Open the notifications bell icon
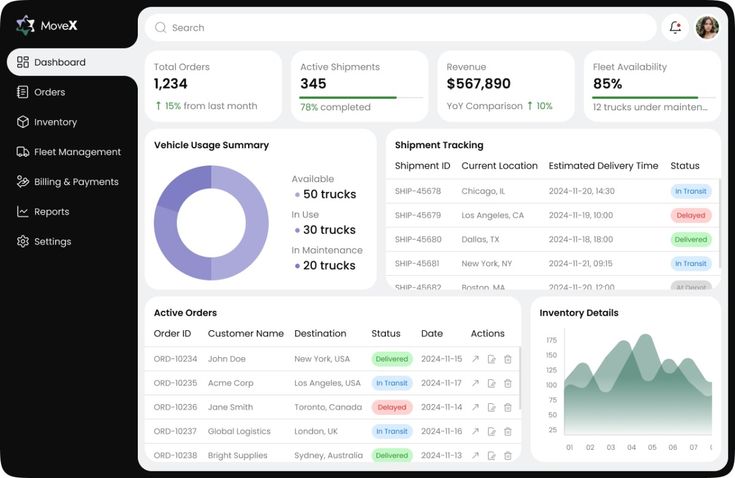Viewport: 735px width, 478px height. [675, 28]
